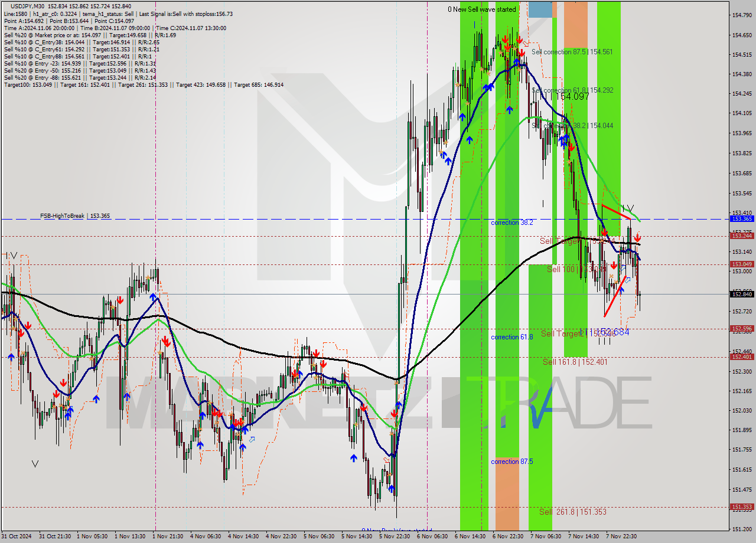Click '0 New Sell wave started' label

pyautogui.click(x=481, y=9)
